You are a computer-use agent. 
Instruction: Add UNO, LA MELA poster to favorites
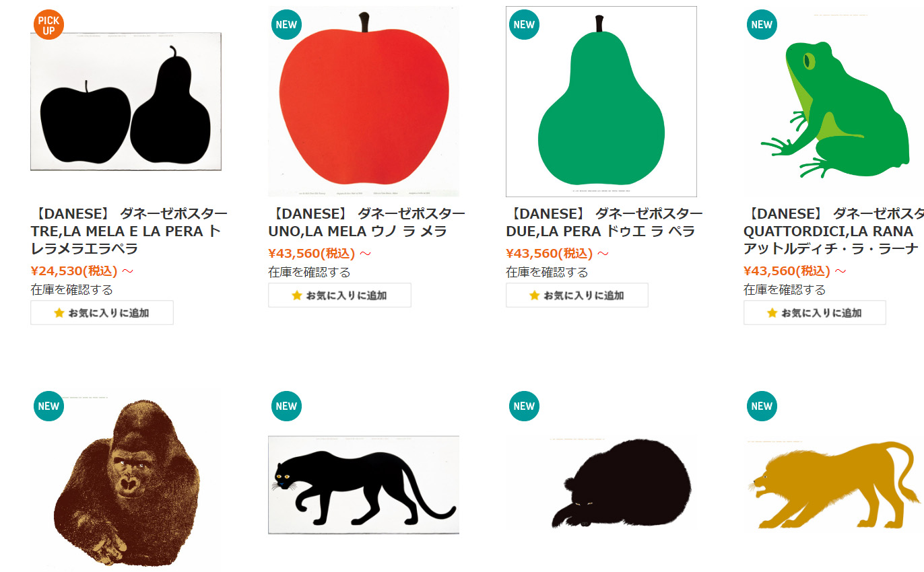coord(339,295)
